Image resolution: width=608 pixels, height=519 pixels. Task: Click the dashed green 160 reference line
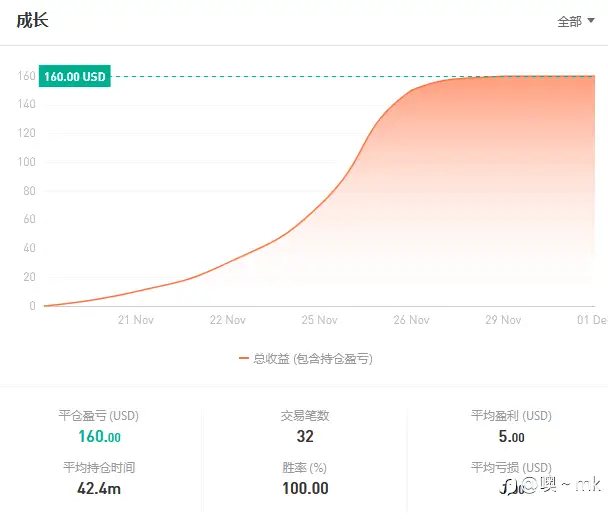[352, 76]
